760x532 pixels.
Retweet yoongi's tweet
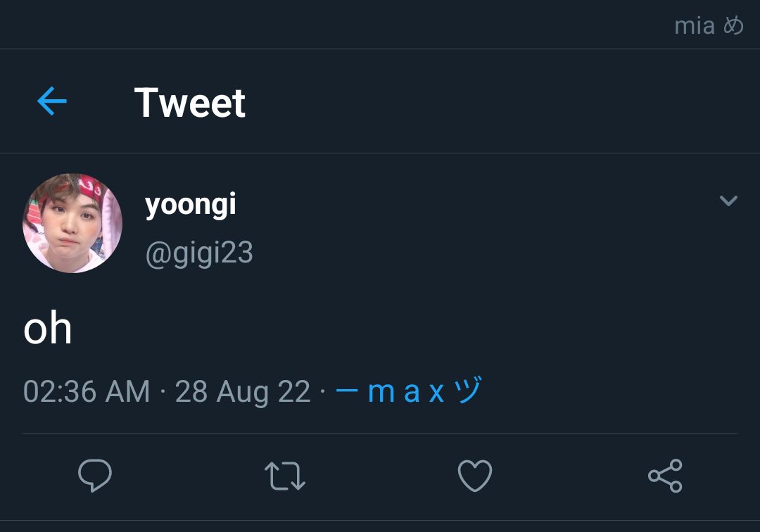pyautogui.click(x=285, y=475)
